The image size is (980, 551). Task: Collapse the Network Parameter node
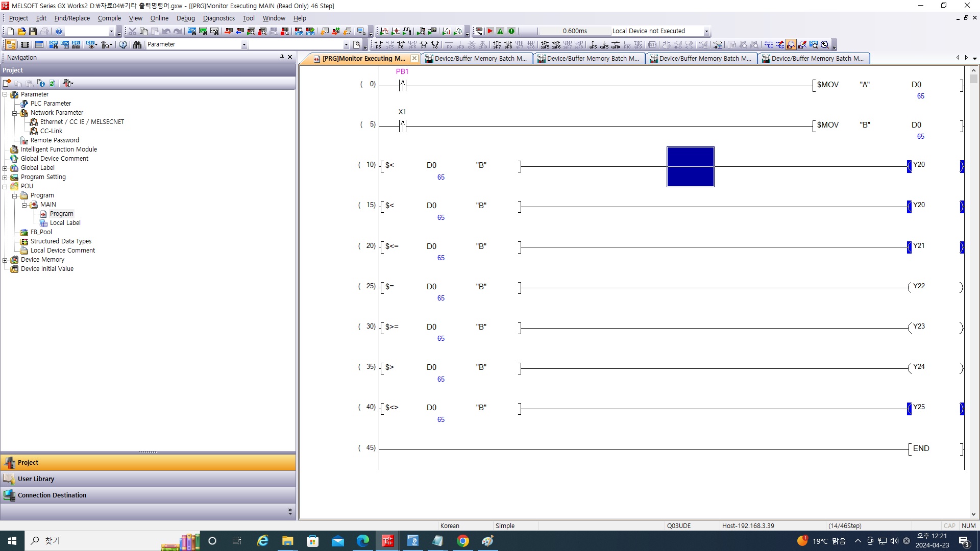15,113
